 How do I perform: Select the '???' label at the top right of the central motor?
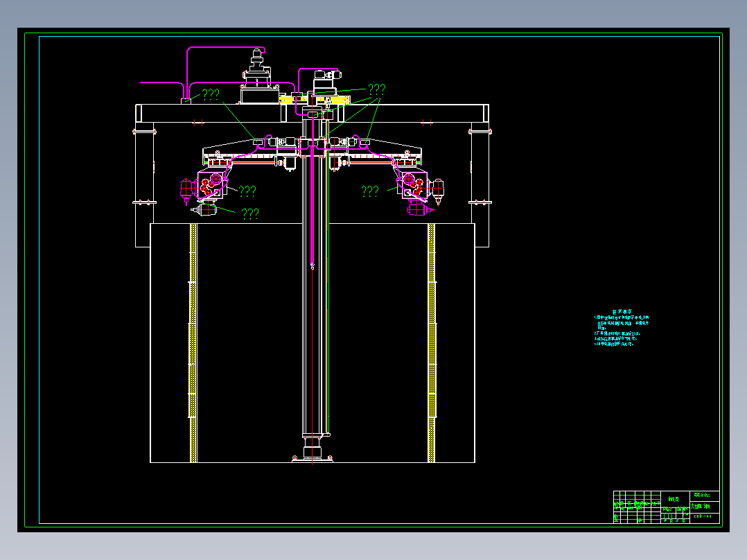coord(377,89)
